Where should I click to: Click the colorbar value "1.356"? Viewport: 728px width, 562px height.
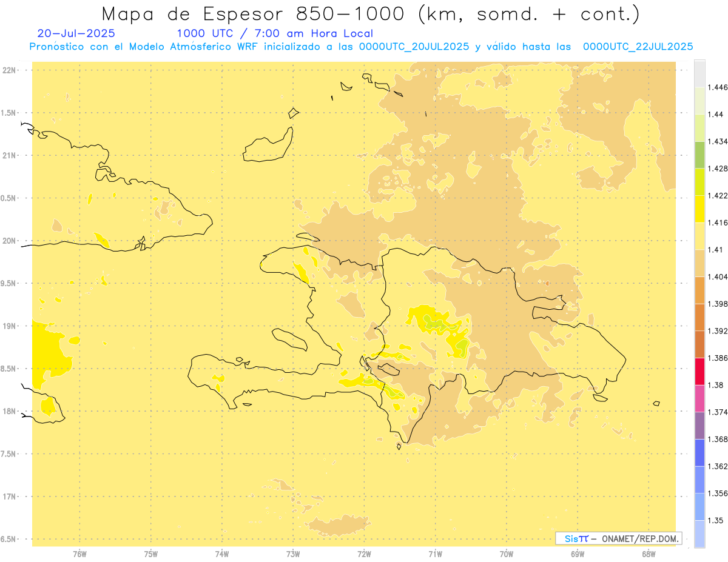click(x=718, y=493)
